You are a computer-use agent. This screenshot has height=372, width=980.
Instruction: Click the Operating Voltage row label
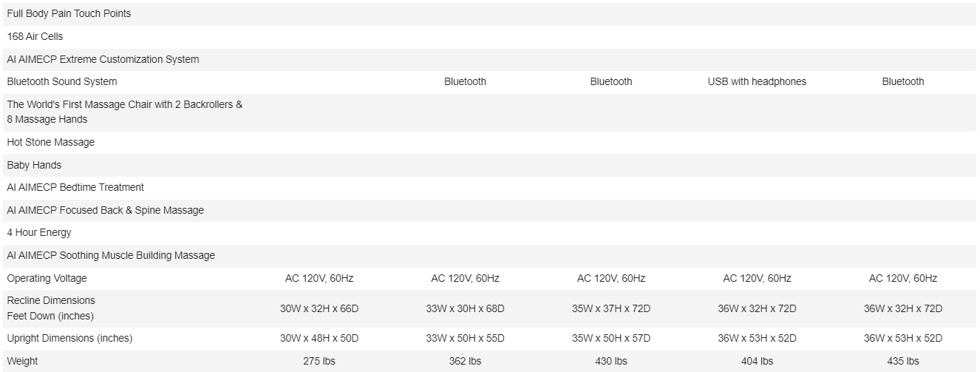[47, 278]
